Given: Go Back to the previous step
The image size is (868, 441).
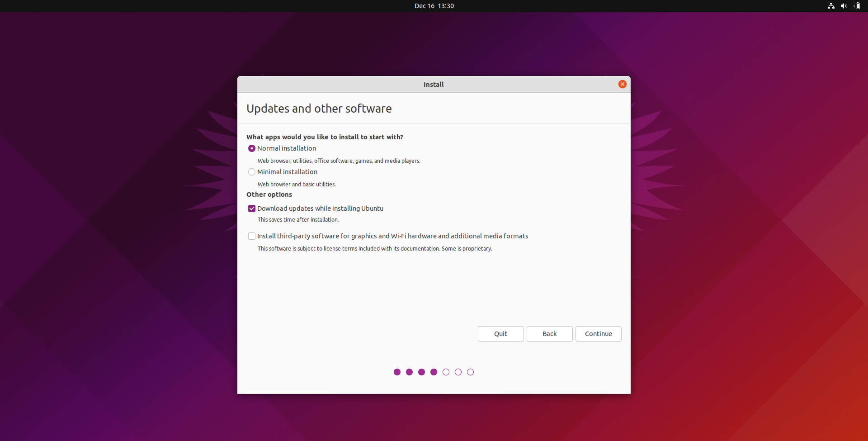Looking at the screenshot, I should (x=549, y=334).
